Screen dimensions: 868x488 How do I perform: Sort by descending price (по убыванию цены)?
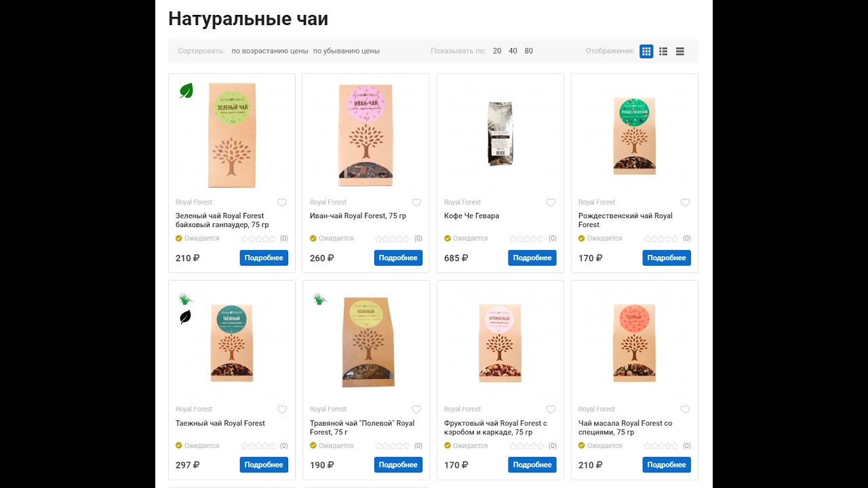pyautogui.click(x=347, y=51)
